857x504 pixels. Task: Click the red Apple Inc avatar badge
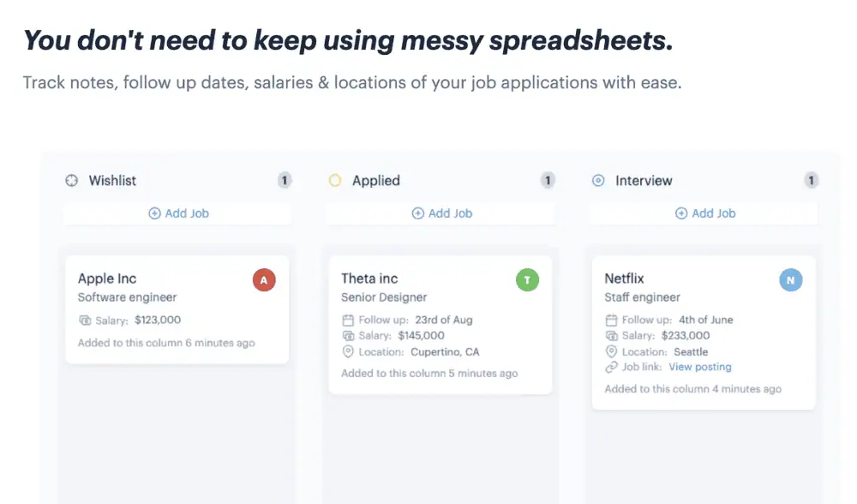[x=264, y=280]
